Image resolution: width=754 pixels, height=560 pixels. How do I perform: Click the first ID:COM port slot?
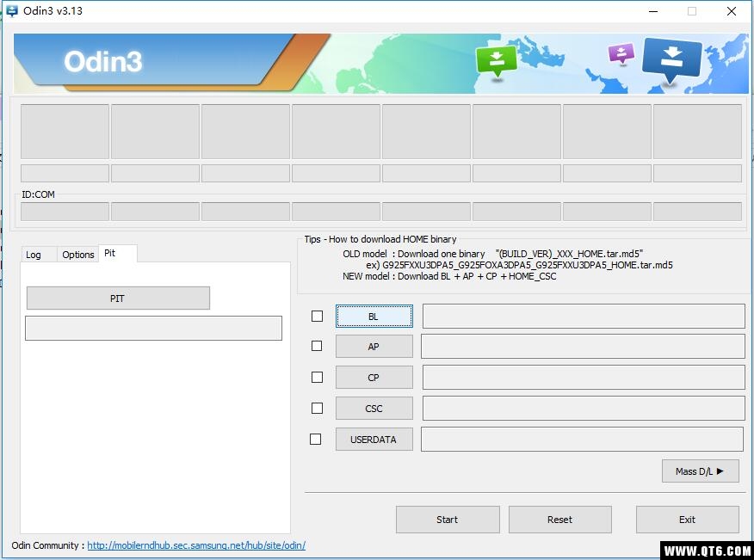pos(65,212)
